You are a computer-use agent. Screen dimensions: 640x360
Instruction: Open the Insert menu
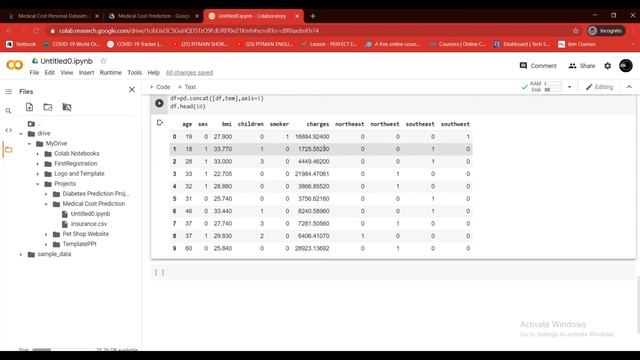click(x=87, y=73)
